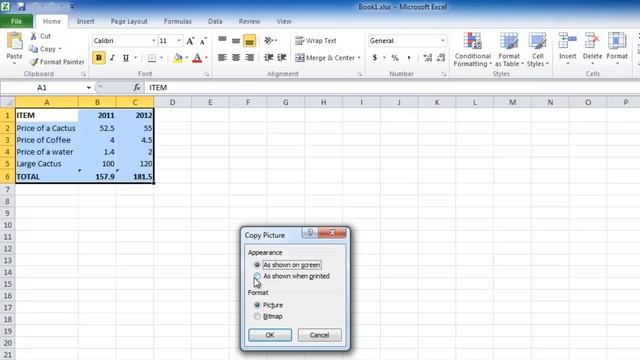Click the Insert Function fx button
This screenshot has height=360, width=640.
click(x=137, y=87)
